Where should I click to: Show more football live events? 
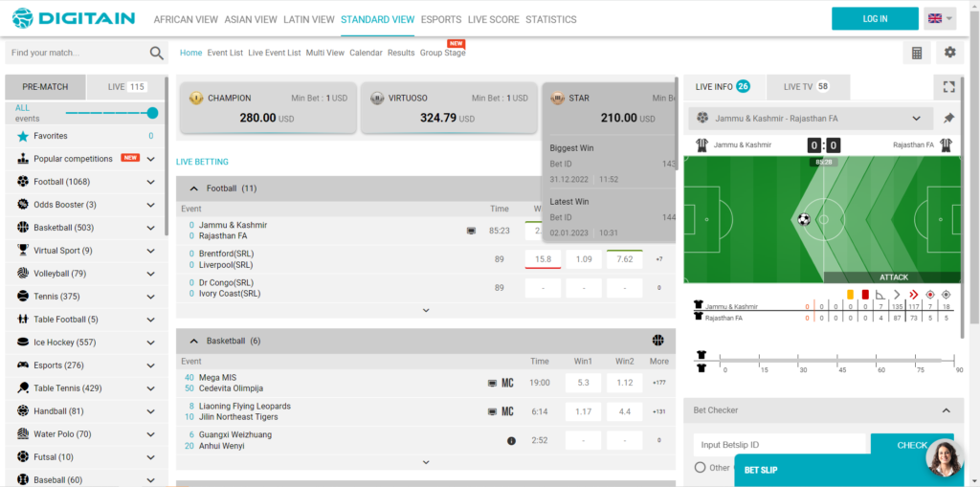click(426, 310)
